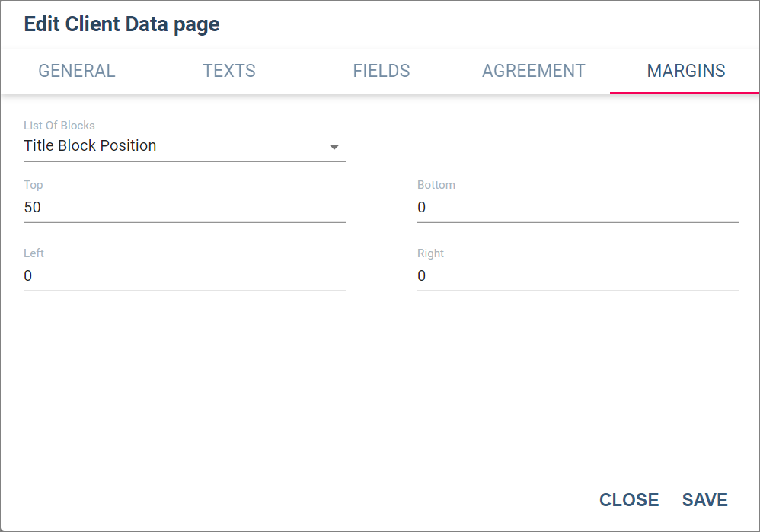Select the Agreement tab
This screenshot has width=760, height=532.
point(533,71)
